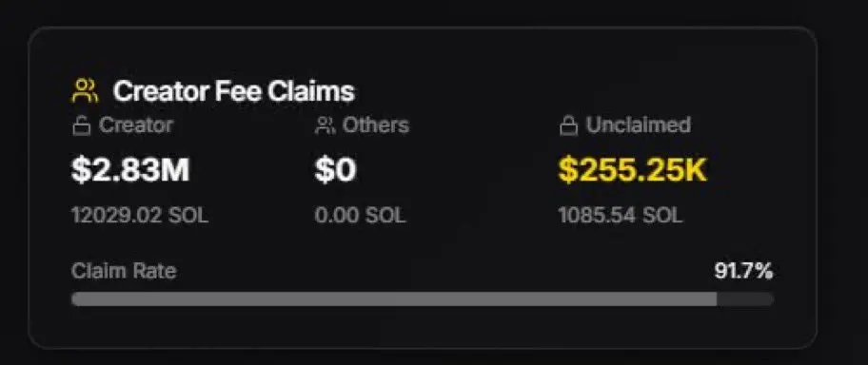This screenshot has height=365, width=868.
Task: Click the unfilled dark end of the claim rate bar
Action: pyautogui.click(x=745, y=299)
